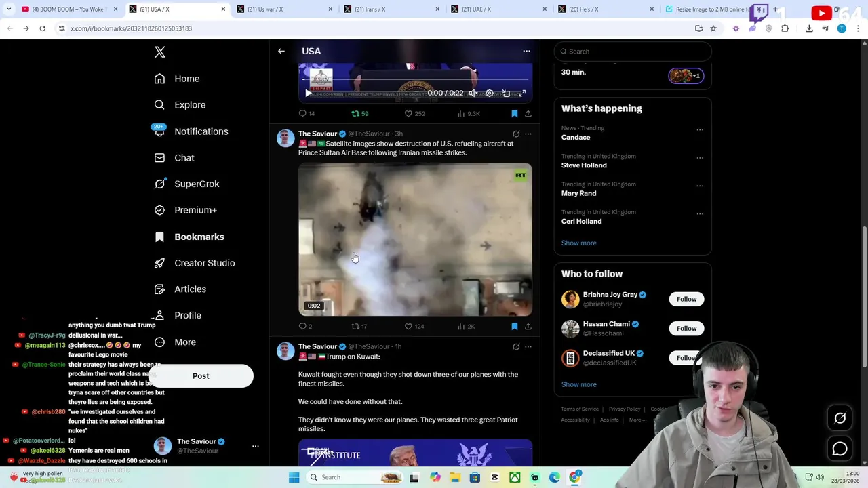Viewport: 868px width, 488px height.
Task: Show more trends under What's happening
Action: 579,243
